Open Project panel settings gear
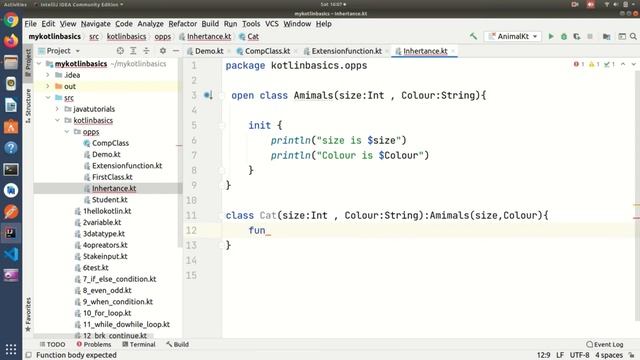 coord(163,51)
